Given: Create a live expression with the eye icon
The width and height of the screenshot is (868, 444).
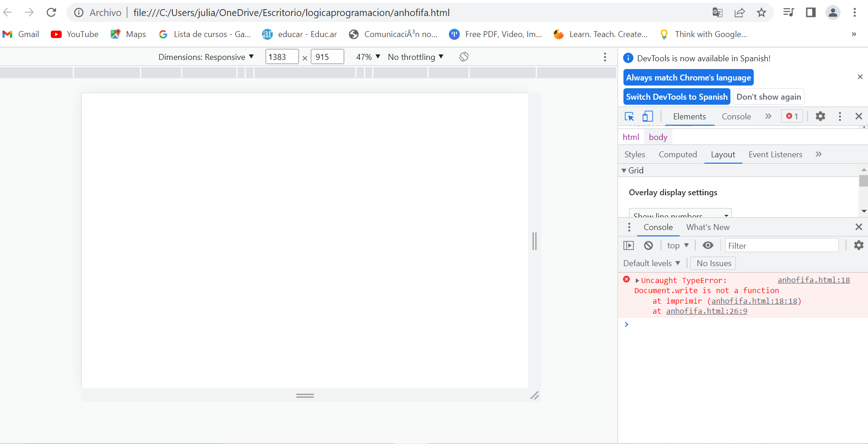Looking at the screenshot, I should (708, 246).
